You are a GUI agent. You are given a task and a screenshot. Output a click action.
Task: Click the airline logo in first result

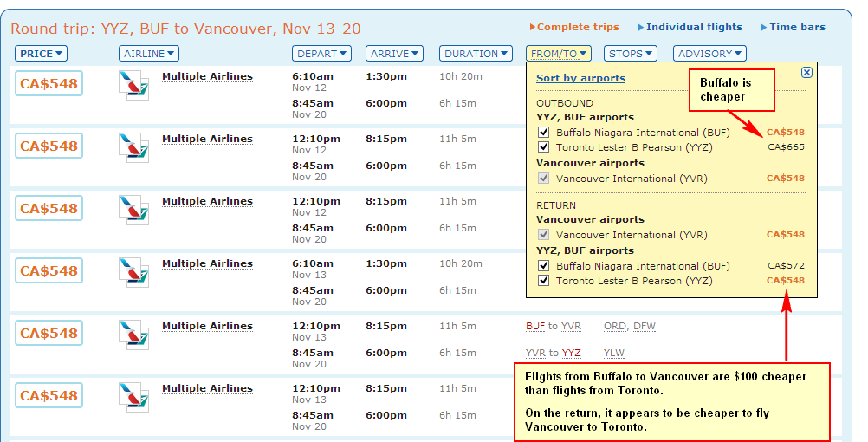[x=134, y=85]
